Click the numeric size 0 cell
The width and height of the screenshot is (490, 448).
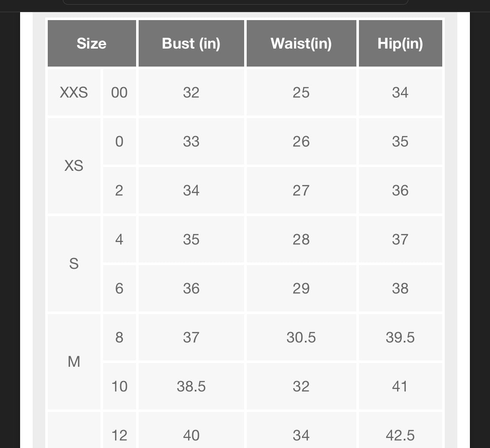[119, 142]
